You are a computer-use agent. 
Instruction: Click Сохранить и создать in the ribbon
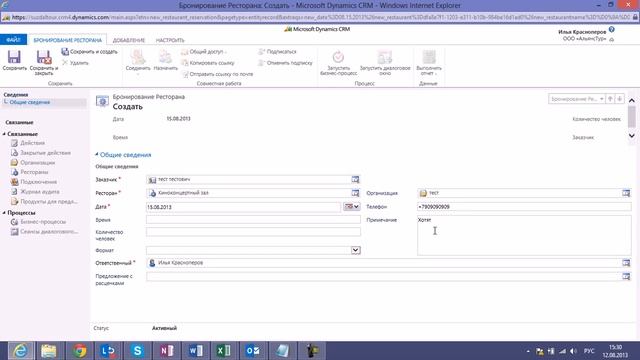(89, 52)
